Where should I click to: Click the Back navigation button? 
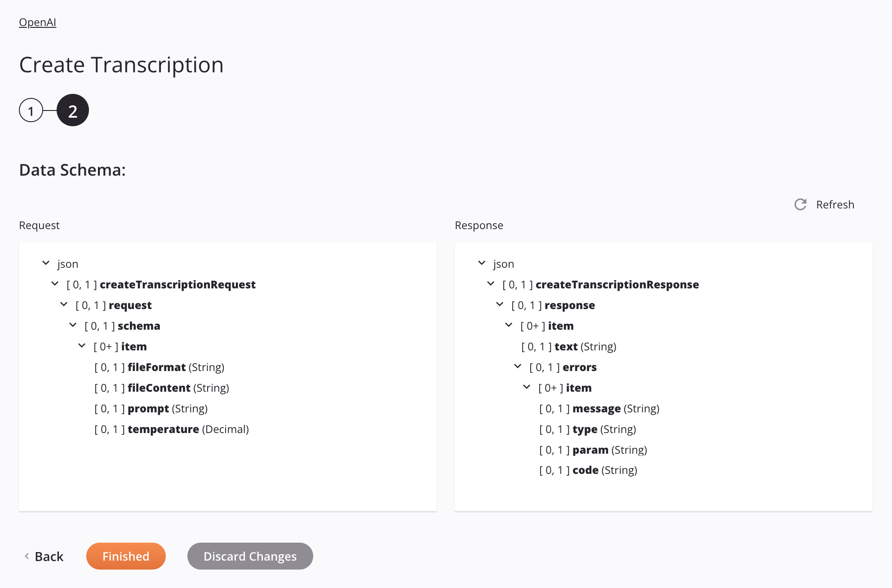pos(43,556)
